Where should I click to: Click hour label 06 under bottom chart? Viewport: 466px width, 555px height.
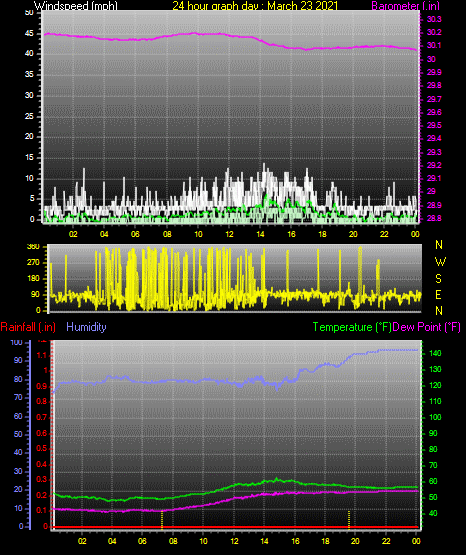click(x=142, y=541)
